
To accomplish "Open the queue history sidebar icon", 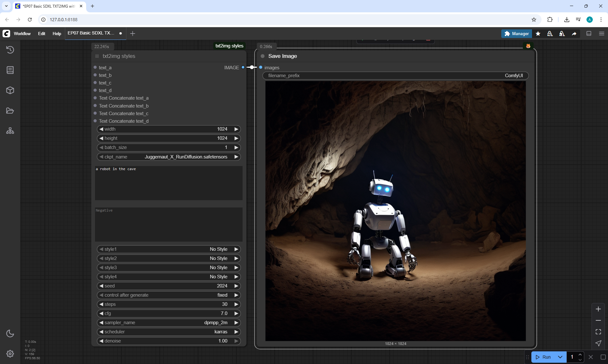I will [x=10, y=50].
